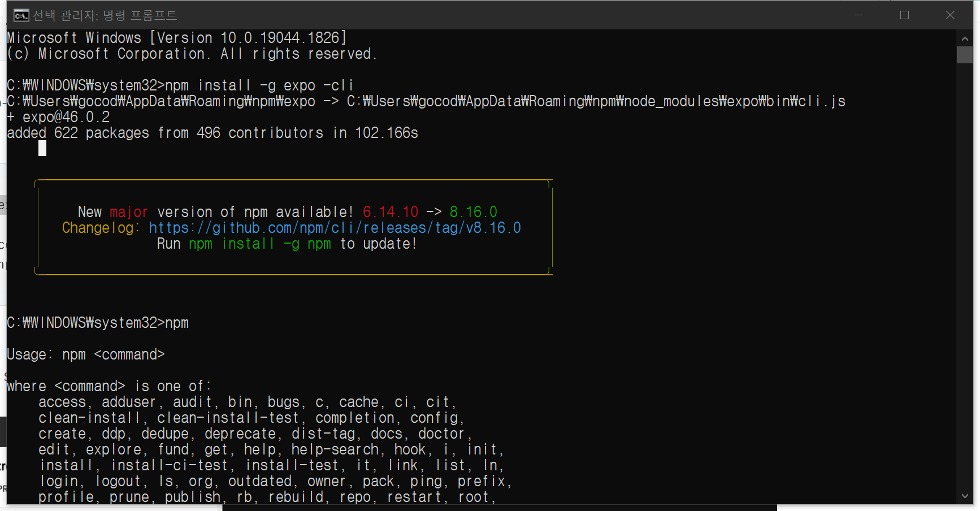Click the 'completion' command name
The height and width of the screenshot is (511, 980).
pos(355,418)
